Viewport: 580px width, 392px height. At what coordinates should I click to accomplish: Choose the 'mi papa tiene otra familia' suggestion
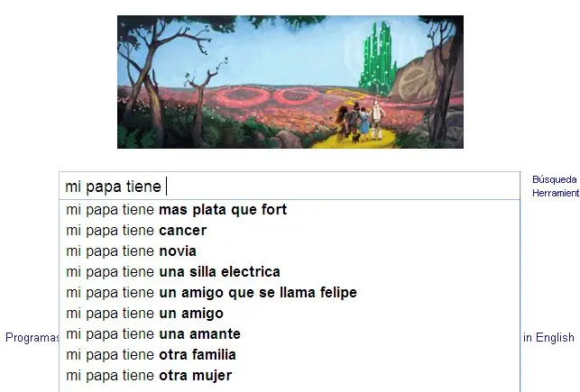[x=152, y=355]
